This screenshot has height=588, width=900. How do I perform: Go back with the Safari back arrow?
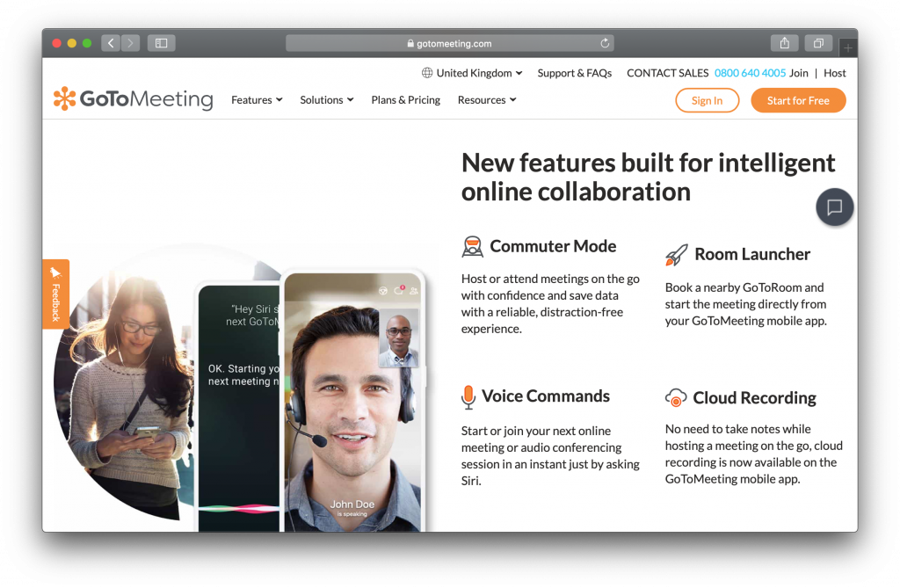pos(111,43)
